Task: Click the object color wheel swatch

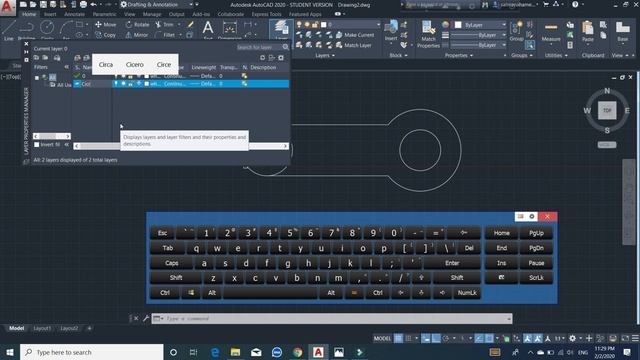Action: (445, 25)
